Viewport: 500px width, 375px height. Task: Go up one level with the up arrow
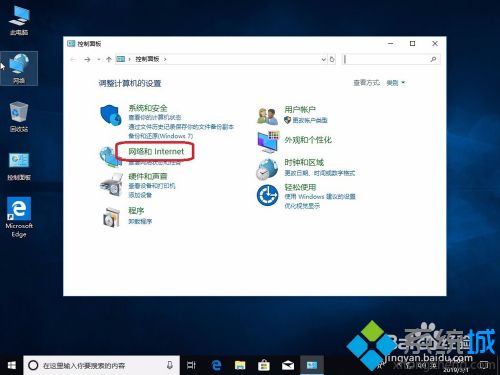tap(108, 59)
